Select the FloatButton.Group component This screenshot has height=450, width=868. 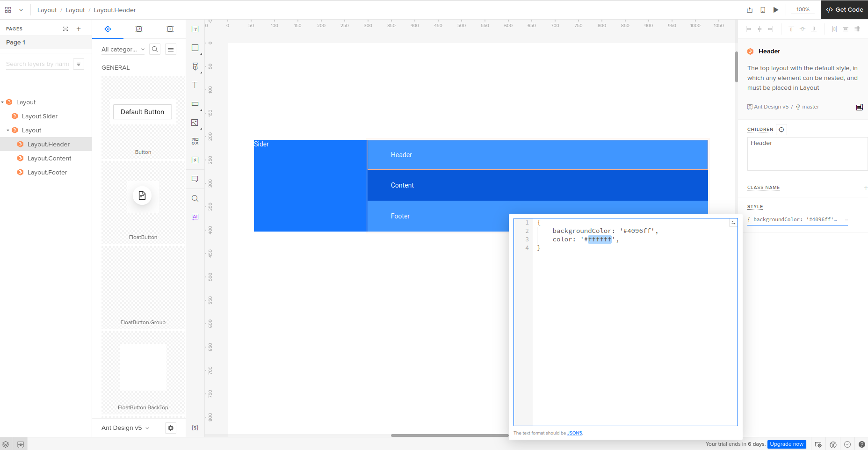click(143, 288)
